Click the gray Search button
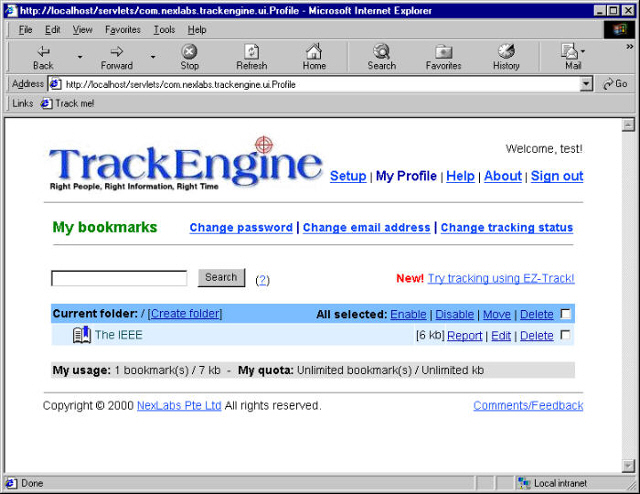Screen dimensions: 640x494 coord(221,278)
